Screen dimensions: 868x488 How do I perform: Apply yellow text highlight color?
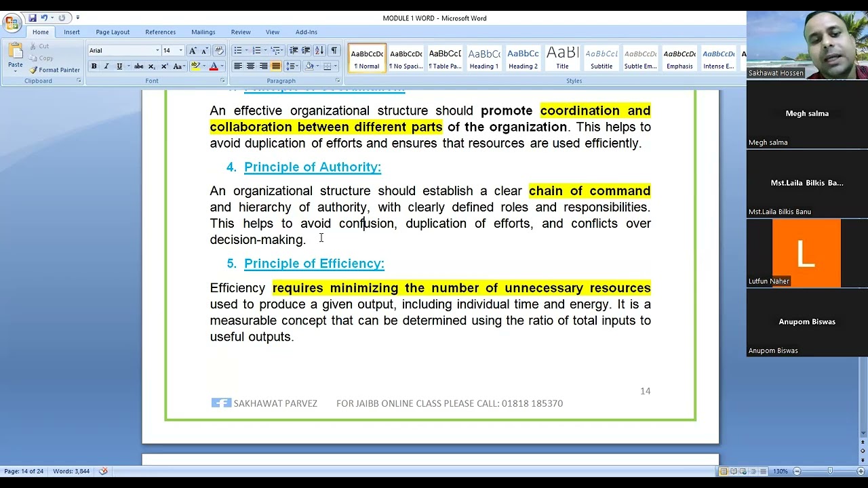coord(195,66)
